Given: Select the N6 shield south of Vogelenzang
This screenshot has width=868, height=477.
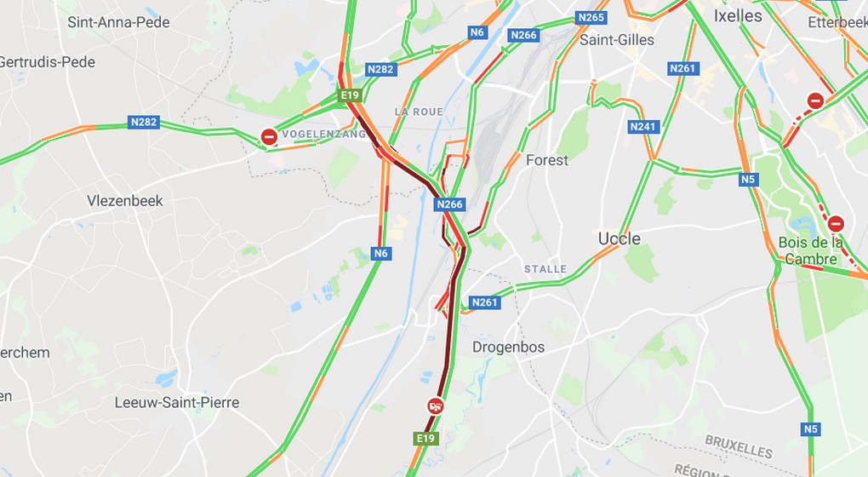Looking at the screenshot, I should click(381, 254).
